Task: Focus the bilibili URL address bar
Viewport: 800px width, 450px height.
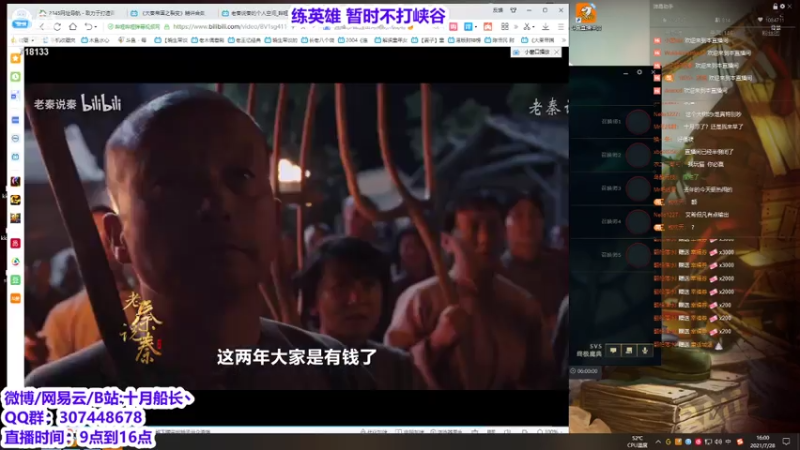Action: point(230,27)
